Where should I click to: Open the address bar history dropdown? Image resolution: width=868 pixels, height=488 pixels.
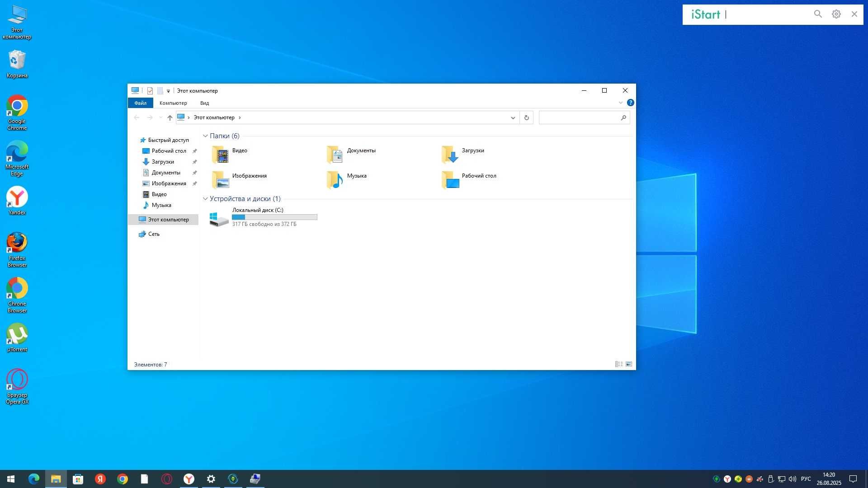point(513,117)
